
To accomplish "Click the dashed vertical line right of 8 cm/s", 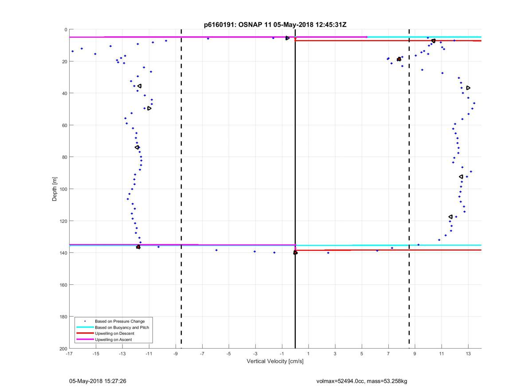I will [409, 189].
